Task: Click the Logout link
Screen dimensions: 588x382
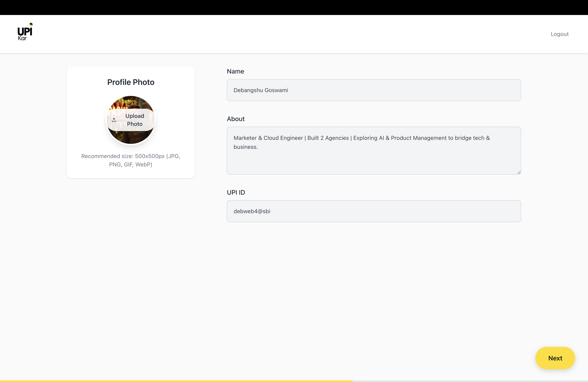Action: click(559, 34)
